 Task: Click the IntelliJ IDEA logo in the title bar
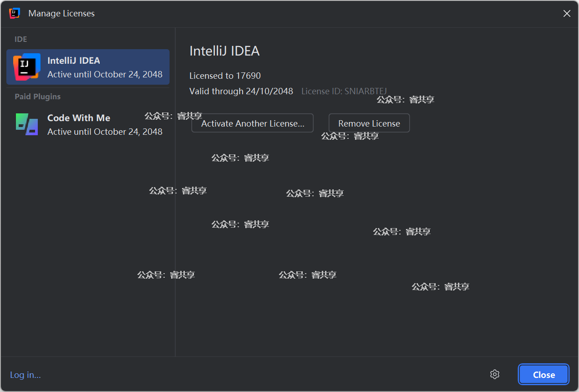[15, 13]
